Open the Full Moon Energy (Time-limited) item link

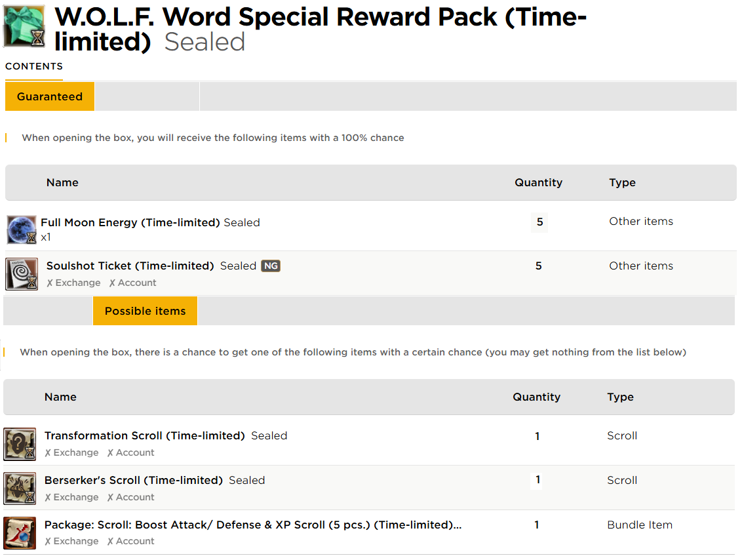coord(130,222)
